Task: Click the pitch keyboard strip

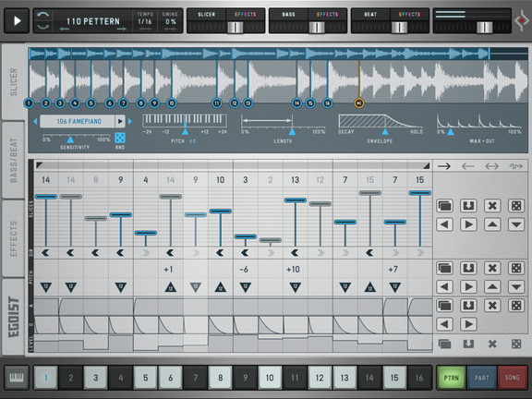Action: tap(185, 120)
